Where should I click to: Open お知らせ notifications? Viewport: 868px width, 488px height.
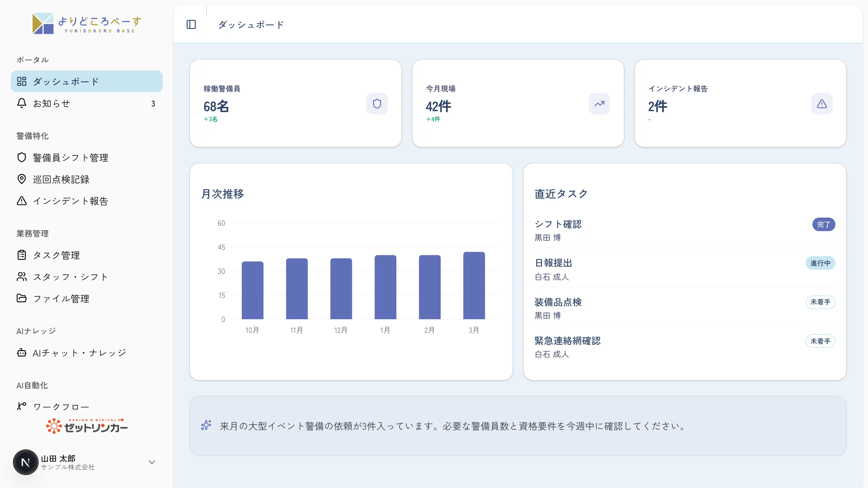coord(87,103)
